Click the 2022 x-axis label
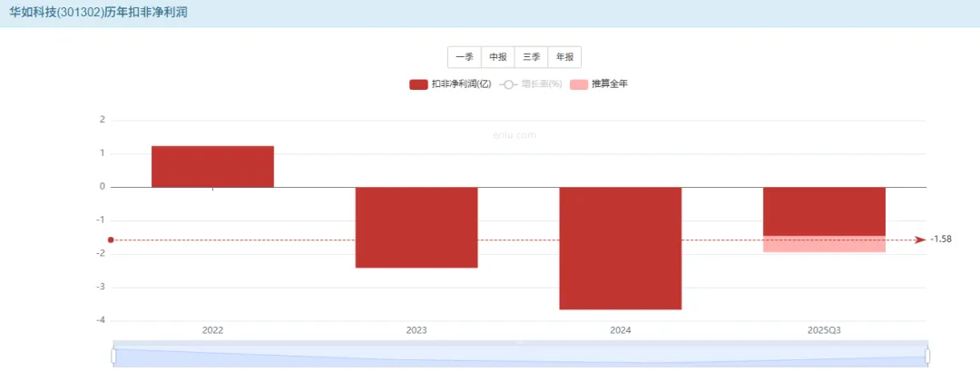The height and width of the screenshot is (372, 980). click(212, 330)
